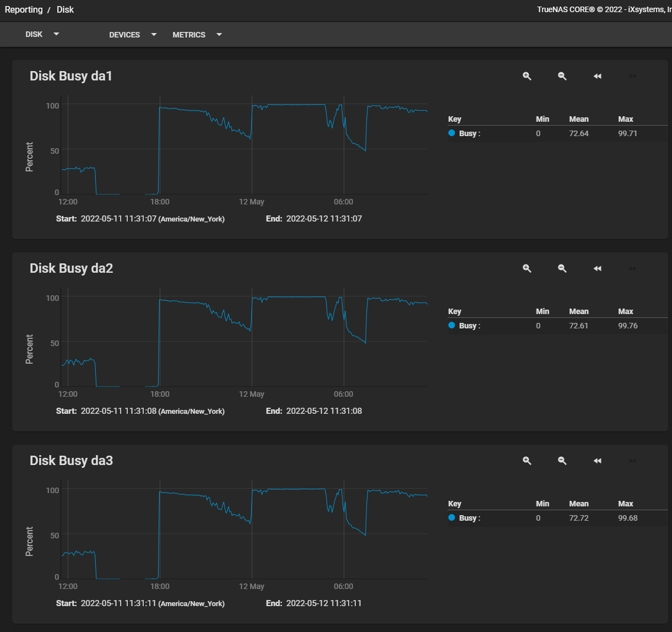
Task: Step back in time on da2 graph
Action: click(x=598, y=268)
